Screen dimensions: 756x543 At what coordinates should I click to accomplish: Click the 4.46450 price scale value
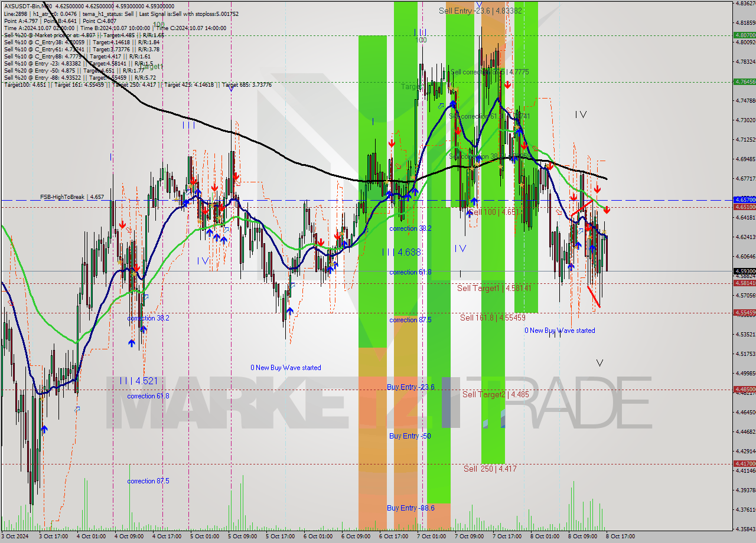click(x=745, y=412)
